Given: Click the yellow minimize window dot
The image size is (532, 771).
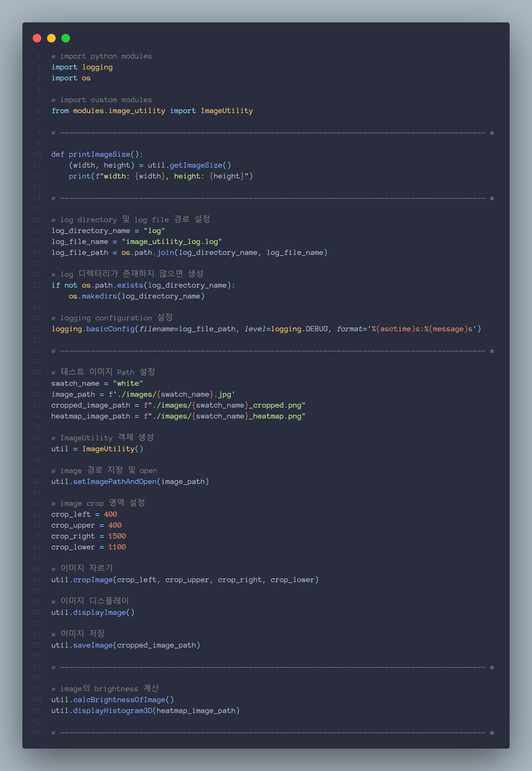Looking at the screenshot, I should (x=51, y=38).
